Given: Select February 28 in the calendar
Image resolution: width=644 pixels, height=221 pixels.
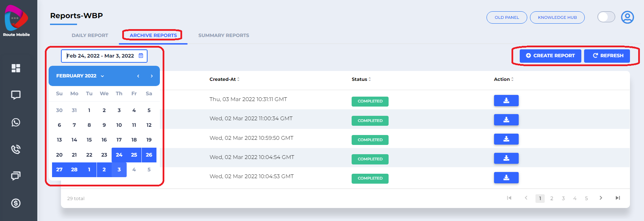Looking at the screenshot, I should click(74, 170).
